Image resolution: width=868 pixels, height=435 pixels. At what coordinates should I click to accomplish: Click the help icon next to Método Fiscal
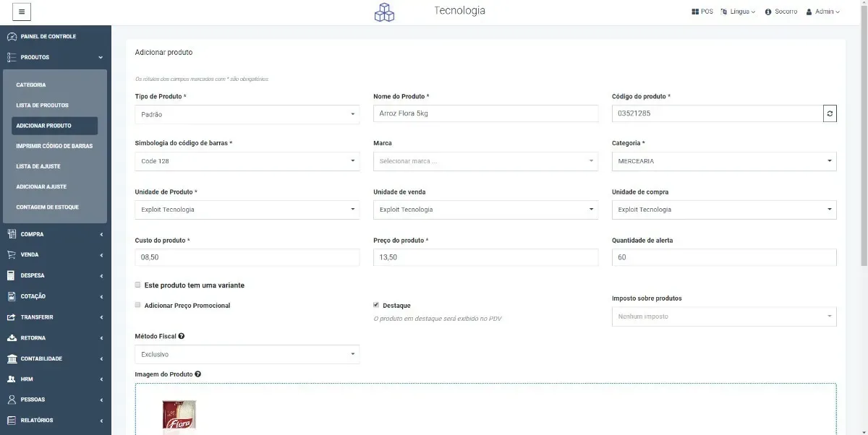[x=182, y=336]
